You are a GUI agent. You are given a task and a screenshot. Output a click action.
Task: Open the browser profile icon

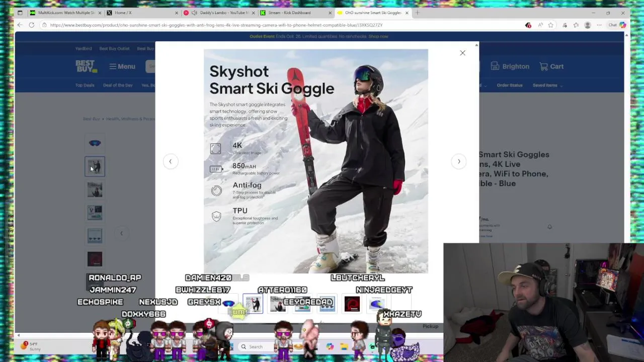[587, 25]
